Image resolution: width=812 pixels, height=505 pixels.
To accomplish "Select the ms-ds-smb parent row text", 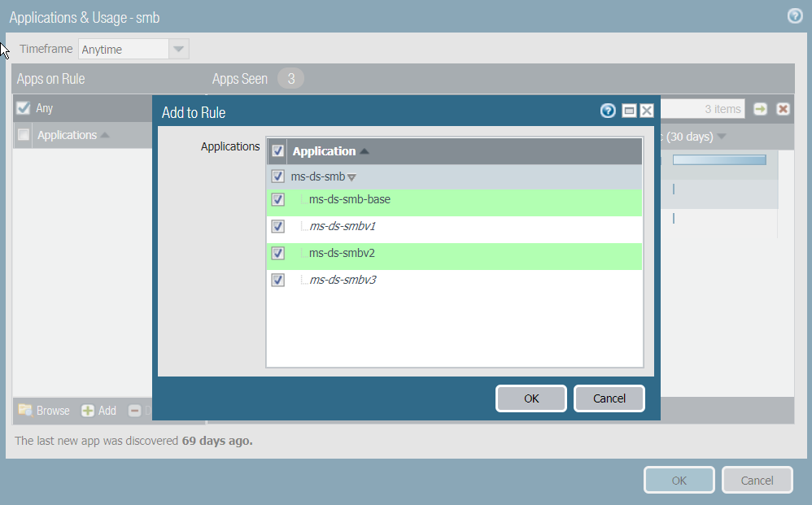I will click(318, 176).
